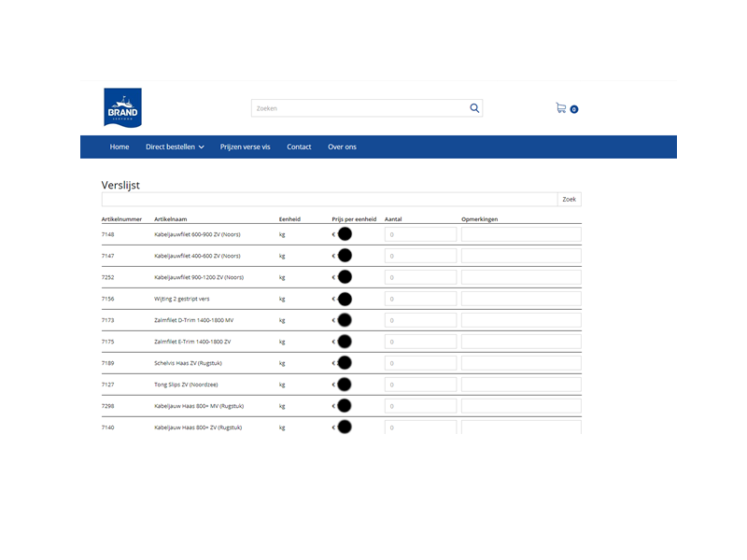Click article number 7147

coord(107,256)
